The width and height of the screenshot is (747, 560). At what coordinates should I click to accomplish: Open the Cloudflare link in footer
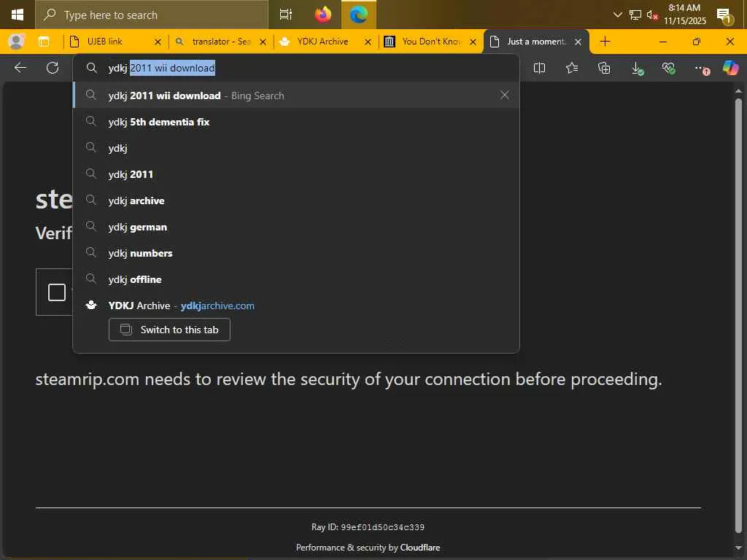[419, 548]
